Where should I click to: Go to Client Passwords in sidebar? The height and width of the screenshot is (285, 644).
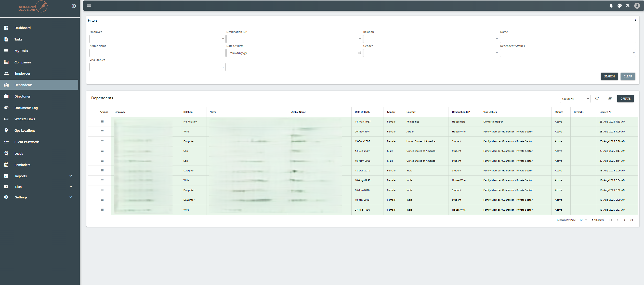[27, 142]
